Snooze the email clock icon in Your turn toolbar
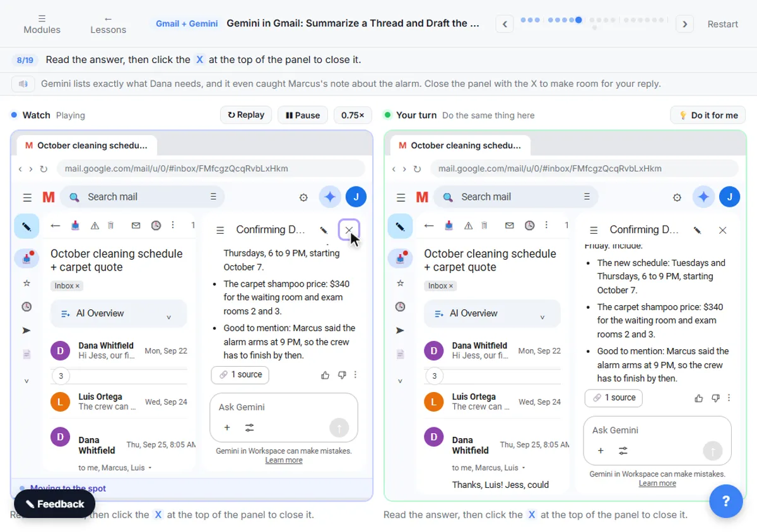The height and width of the screenshot is (532, 757). click(529, 225)
